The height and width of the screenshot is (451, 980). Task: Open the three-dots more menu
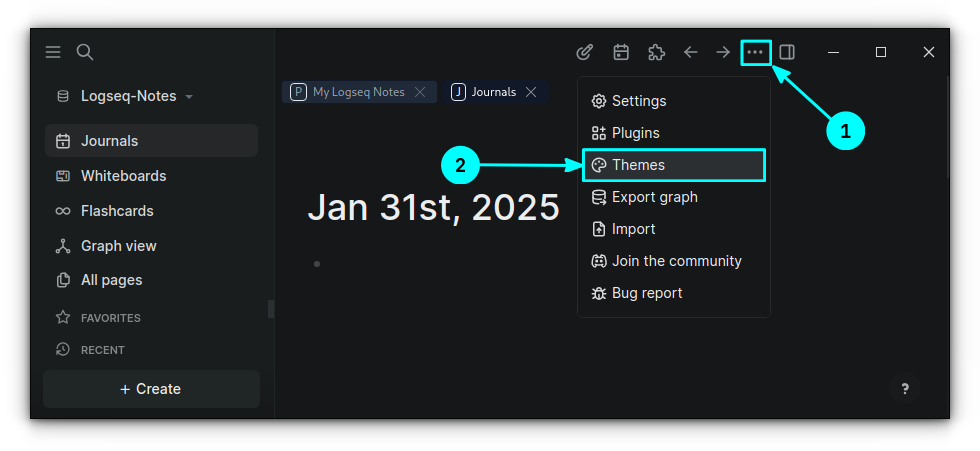755,52
